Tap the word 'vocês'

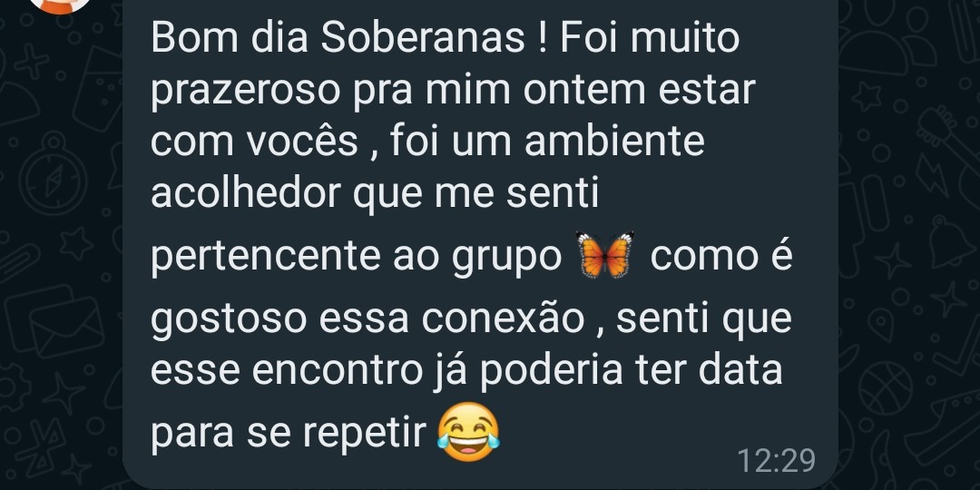302,143
